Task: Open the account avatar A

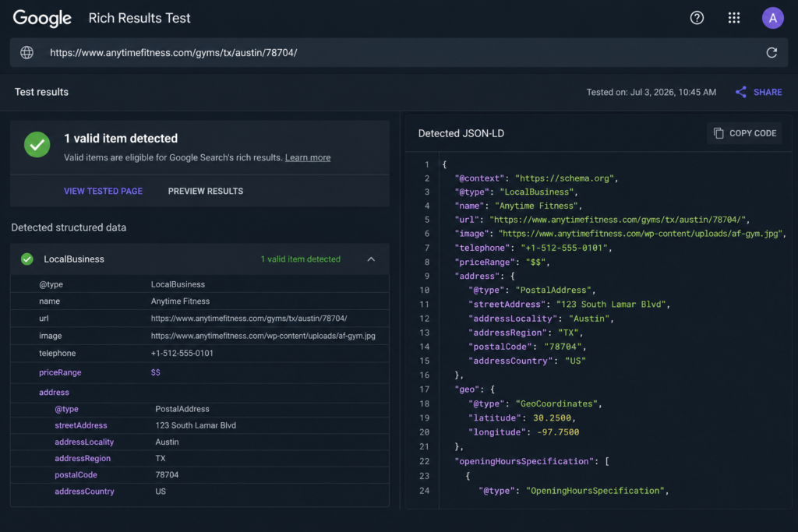Action: (772, 18)
